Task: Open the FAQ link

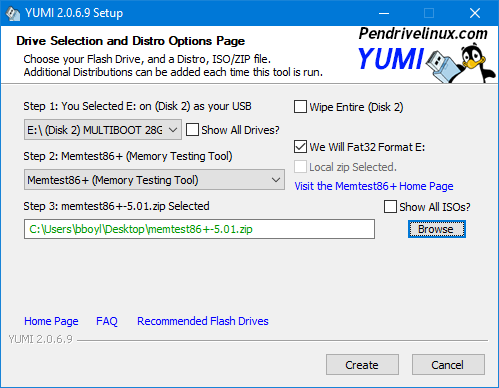Action: pyautogui.click(x=107, y=321)
